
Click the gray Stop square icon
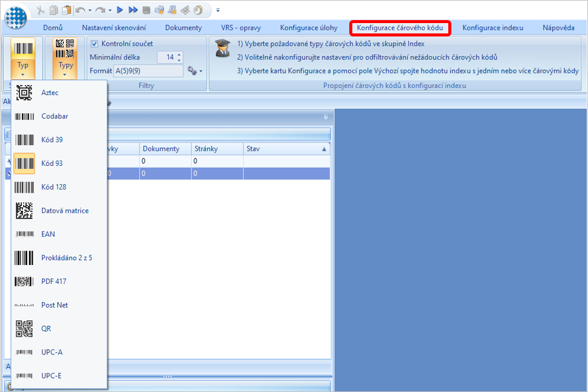(x=146, y=10)
